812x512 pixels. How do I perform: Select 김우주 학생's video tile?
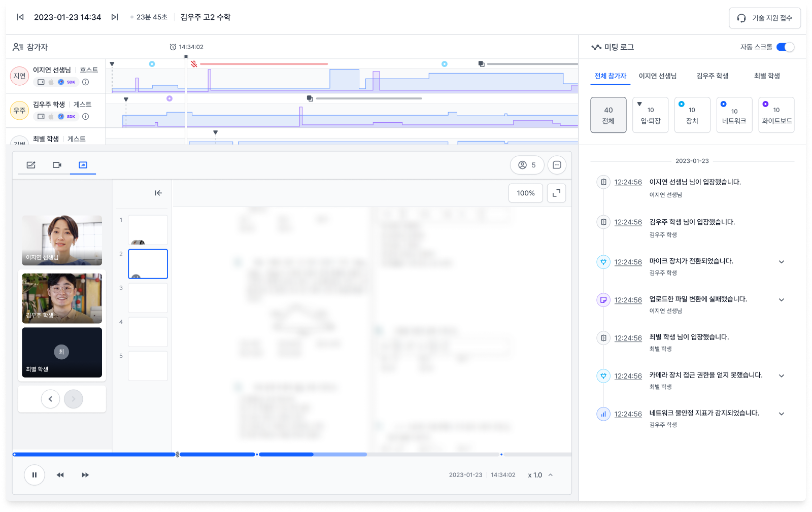click(x=62, y=298)
